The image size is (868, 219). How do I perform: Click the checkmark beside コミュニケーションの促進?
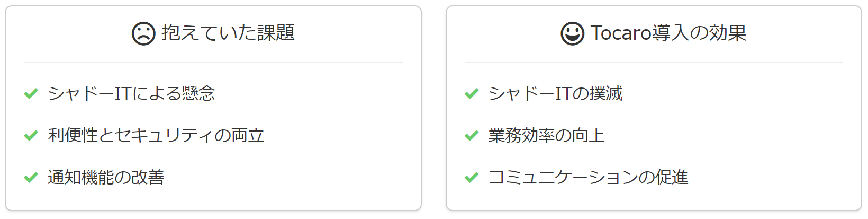(x=472, y=177)
